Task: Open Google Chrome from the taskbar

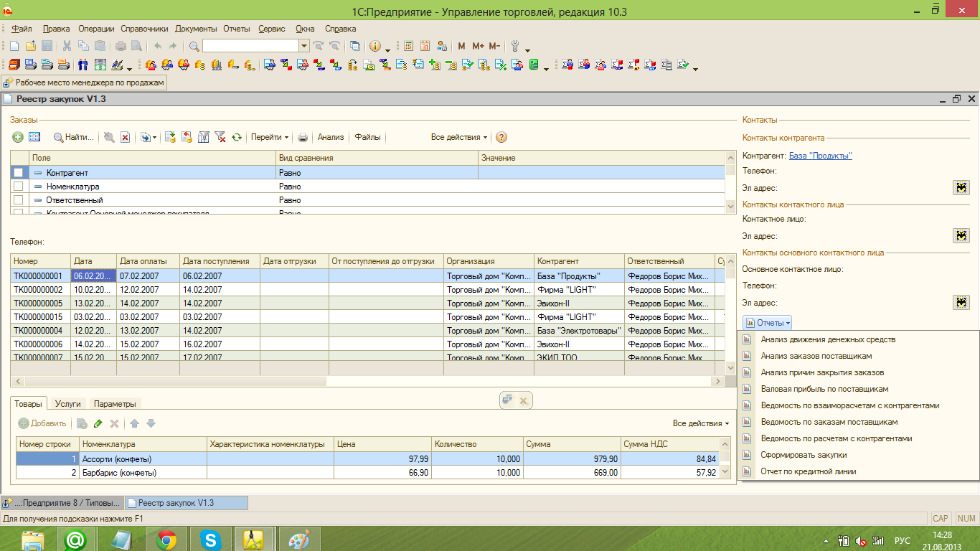Action: (x=167, y=540)
